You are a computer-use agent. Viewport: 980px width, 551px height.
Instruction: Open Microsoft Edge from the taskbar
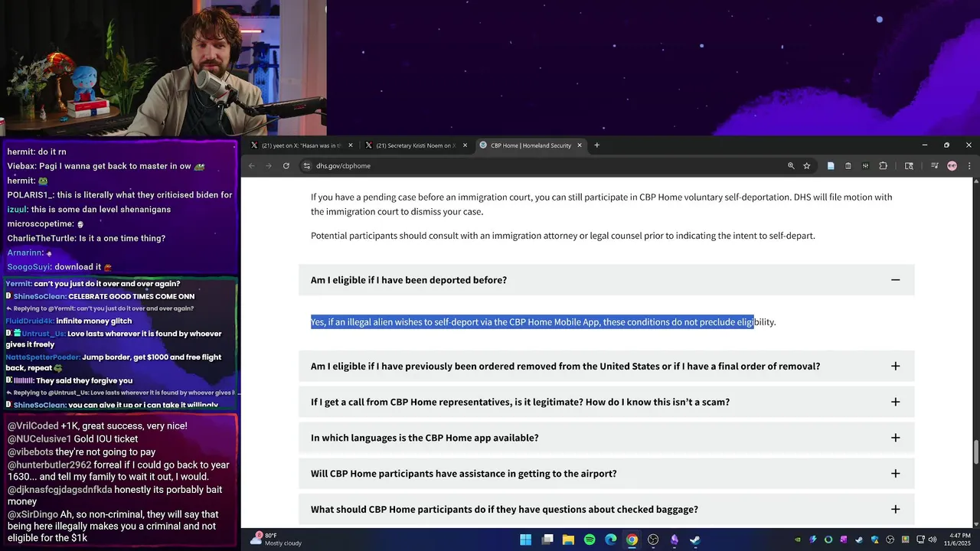[x=610, y=540]
